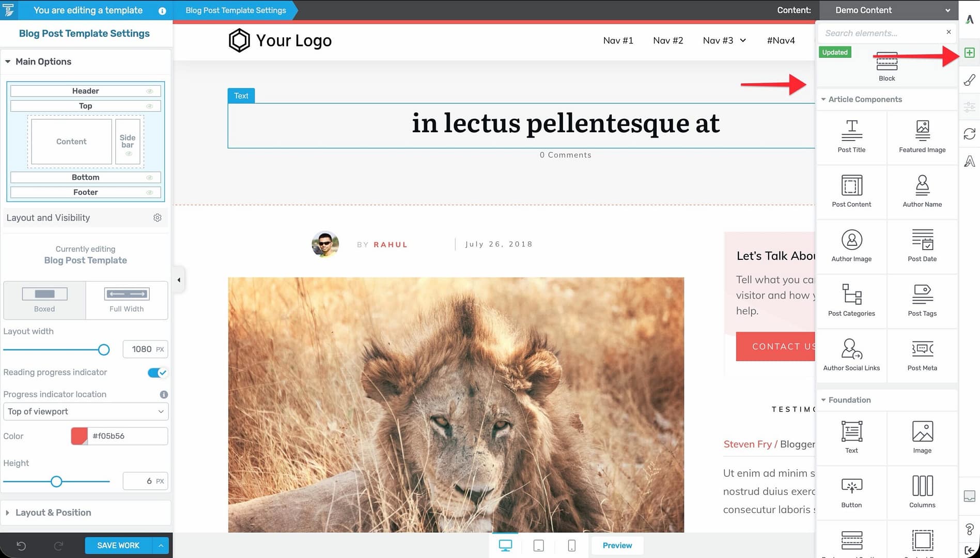Select the Featured Image element

922,136
